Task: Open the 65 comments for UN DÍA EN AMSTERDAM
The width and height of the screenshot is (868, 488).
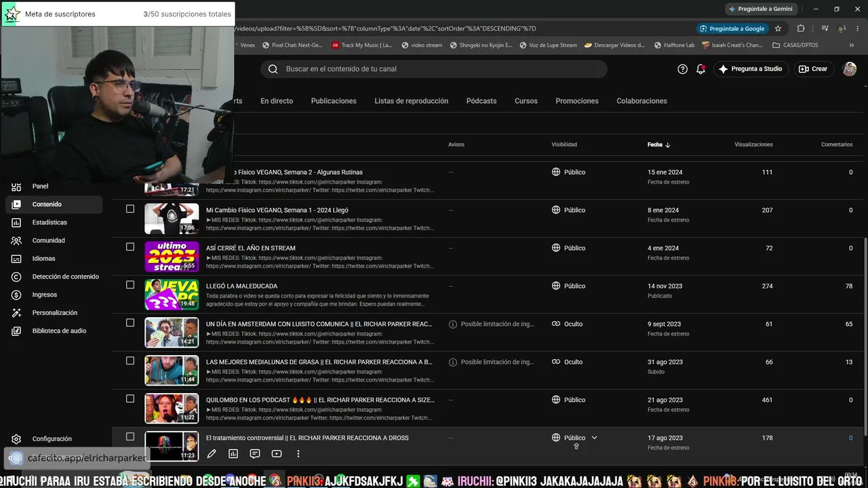Action: point(848,324)
